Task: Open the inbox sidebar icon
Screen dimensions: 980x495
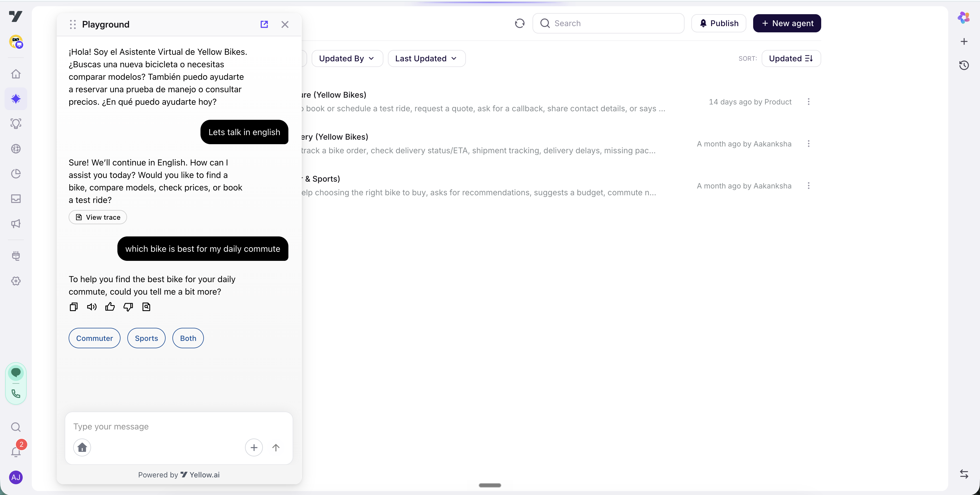Action: (16, 199)
